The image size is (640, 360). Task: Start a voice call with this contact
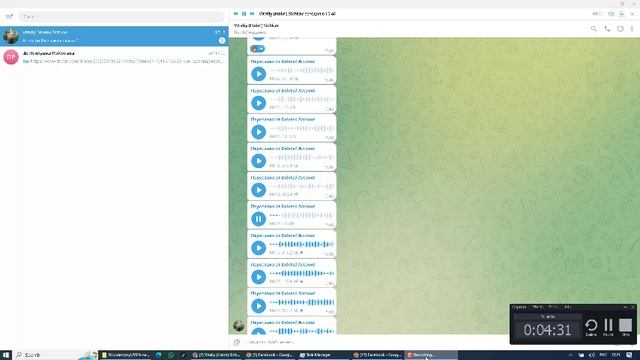[607, 29]
